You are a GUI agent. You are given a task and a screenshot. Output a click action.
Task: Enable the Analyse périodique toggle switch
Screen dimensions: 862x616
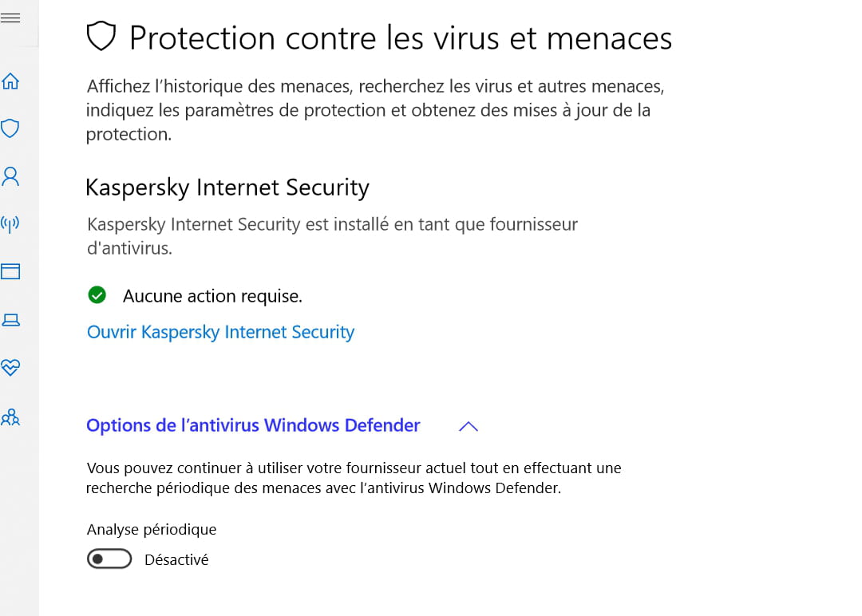pos(109,559)
